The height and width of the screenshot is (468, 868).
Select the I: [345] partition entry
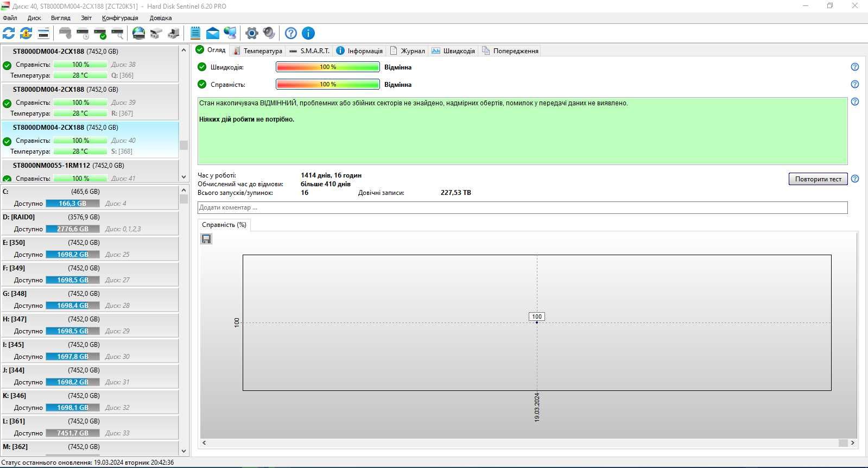[x=90, y=351]
